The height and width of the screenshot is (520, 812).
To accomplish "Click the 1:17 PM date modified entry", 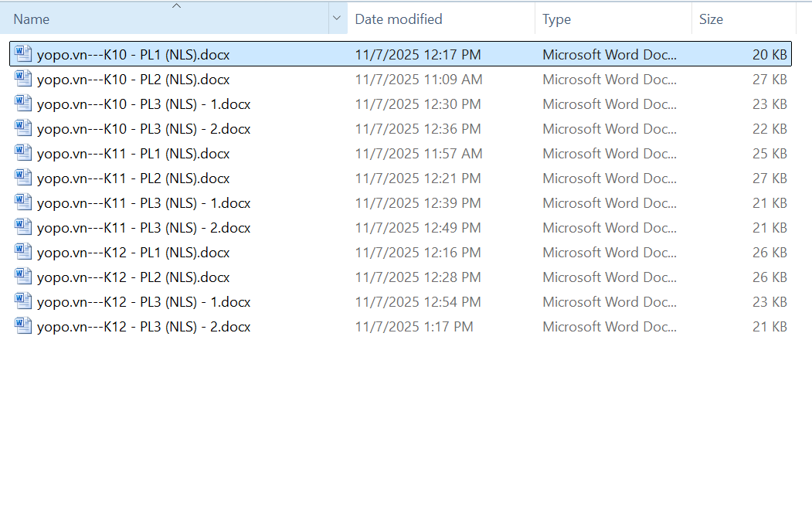I will (x=414, y=327).
